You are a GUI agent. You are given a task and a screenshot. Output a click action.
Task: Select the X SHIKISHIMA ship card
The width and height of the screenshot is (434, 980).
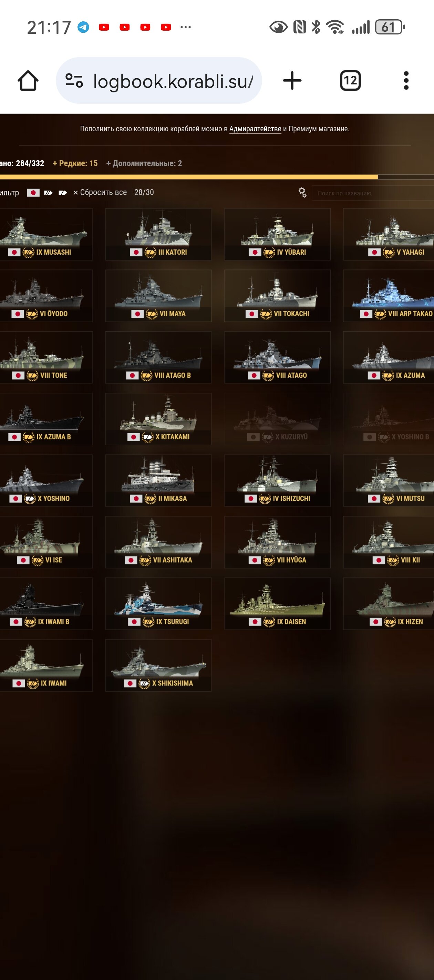point(158,665)
